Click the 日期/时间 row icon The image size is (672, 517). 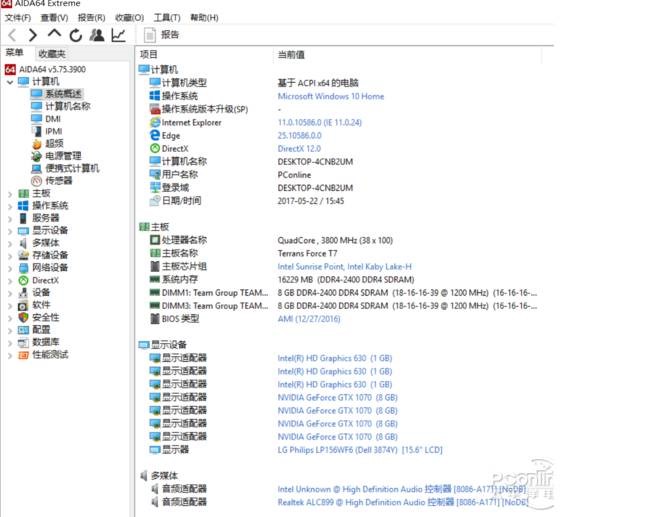(x=155, y=201)
